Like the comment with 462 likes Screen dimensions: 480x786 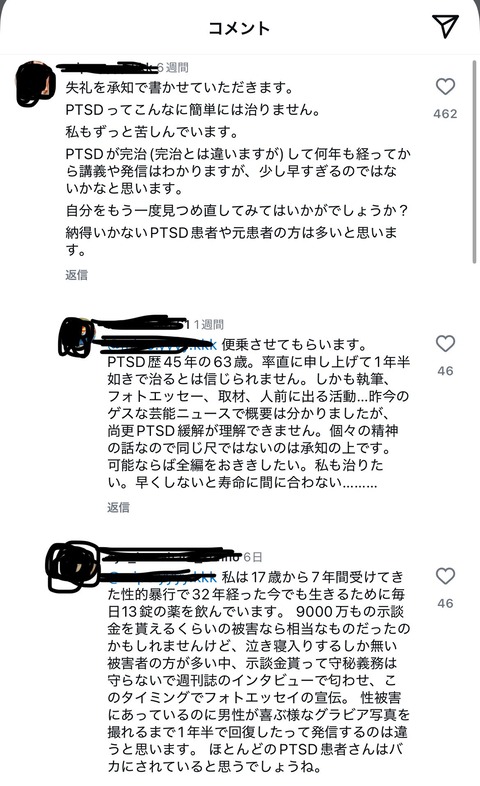445,87
